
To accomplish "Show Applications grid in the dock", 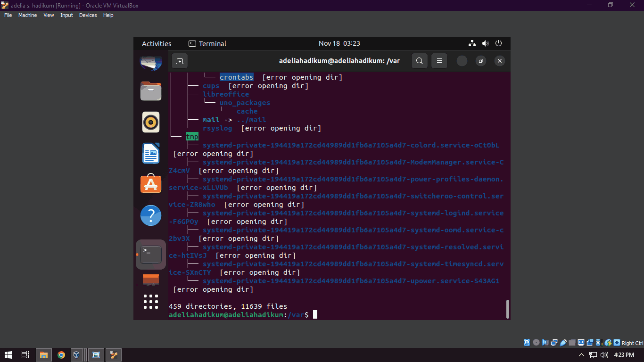I will pos(151,302).
